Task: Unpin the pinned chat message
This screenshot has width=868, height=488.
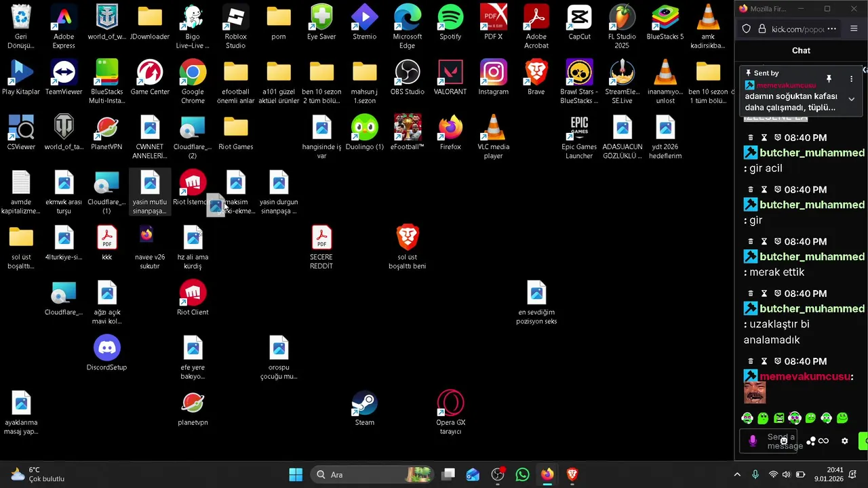Action: tap(829, 79)
